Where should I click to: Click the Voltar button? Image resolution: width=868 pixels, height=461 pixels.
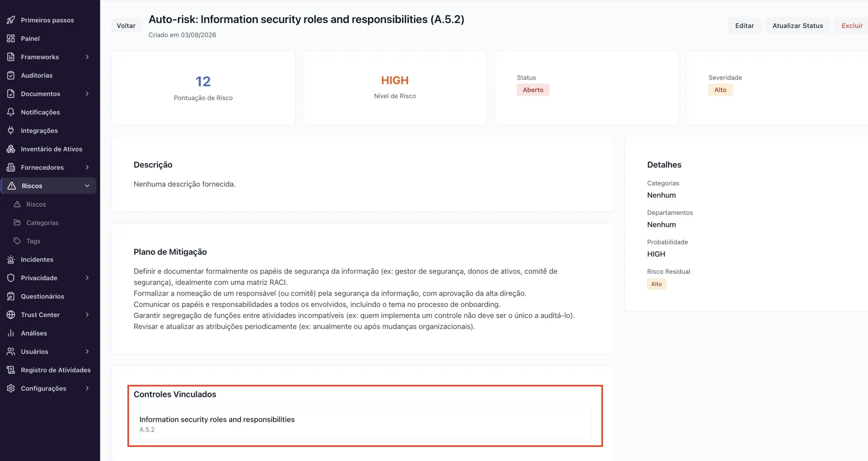tap(126, 26)
